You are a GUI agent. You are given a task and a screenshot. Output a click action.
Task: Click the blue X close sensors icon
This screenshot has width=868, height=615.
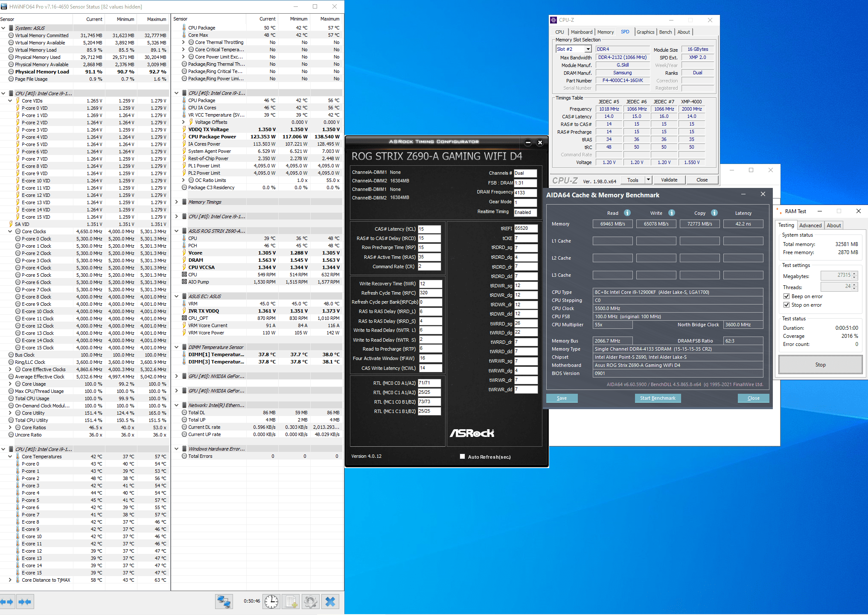click(x=330, y=602)
